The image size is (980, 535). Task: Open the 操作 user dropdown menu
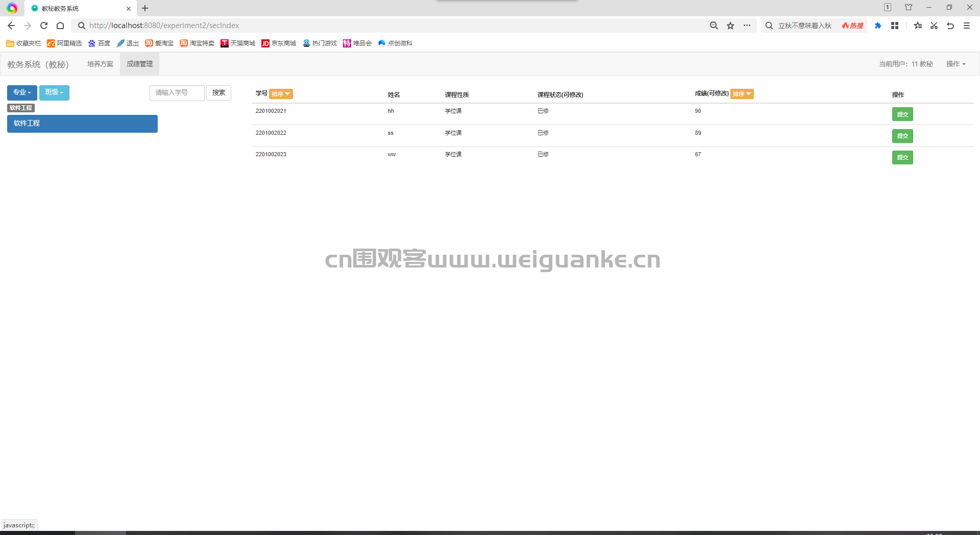(955, 64)
